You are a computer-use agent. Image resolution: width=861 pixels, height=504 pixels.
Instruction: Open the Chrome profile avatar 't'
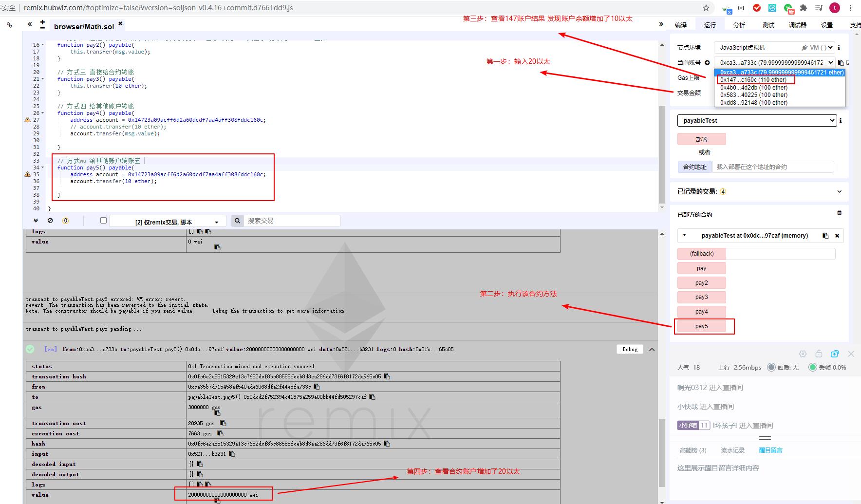(835, 8)
